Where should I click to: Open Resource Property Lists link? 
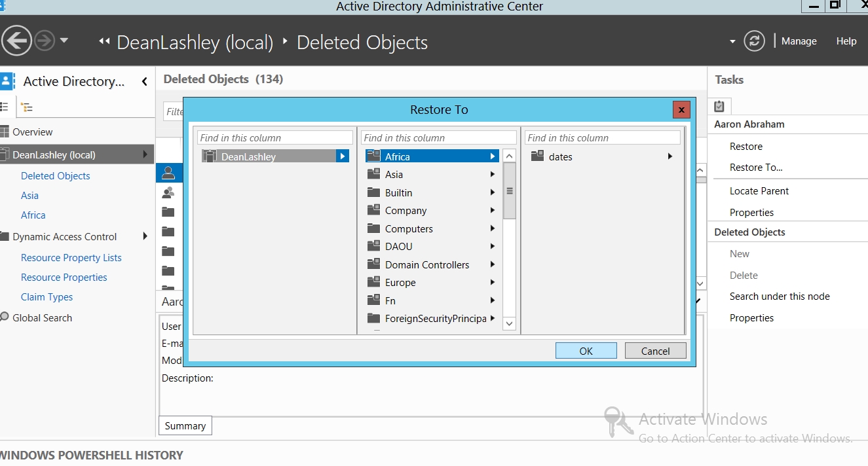click(71, 257)
